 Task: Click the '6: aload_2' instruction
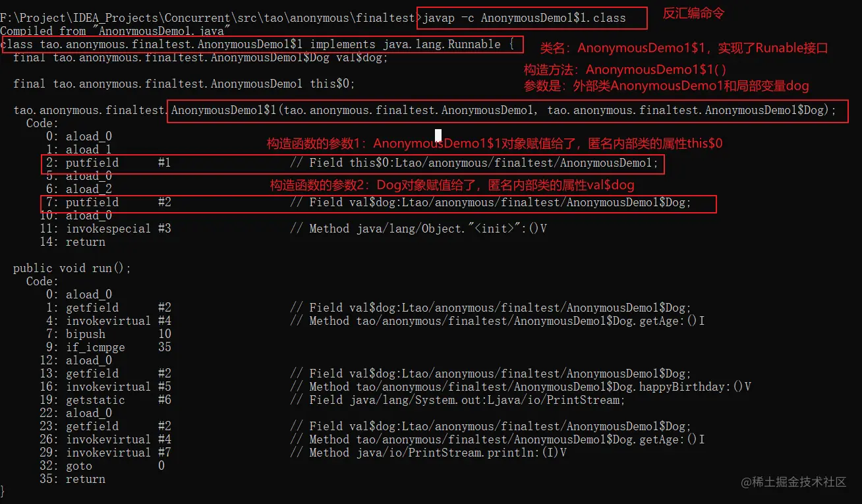tap(79, 189)
